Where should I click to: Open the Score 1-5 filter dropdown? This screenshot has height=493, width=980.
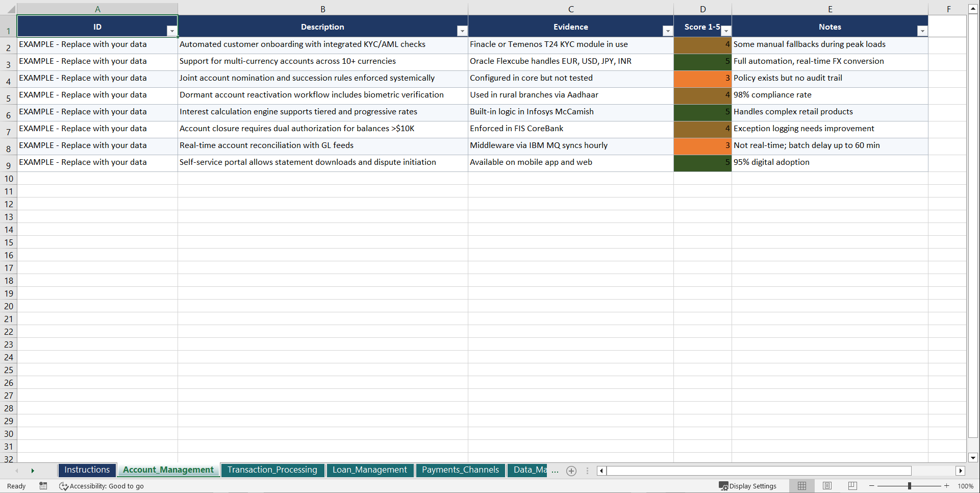(726, 31)
